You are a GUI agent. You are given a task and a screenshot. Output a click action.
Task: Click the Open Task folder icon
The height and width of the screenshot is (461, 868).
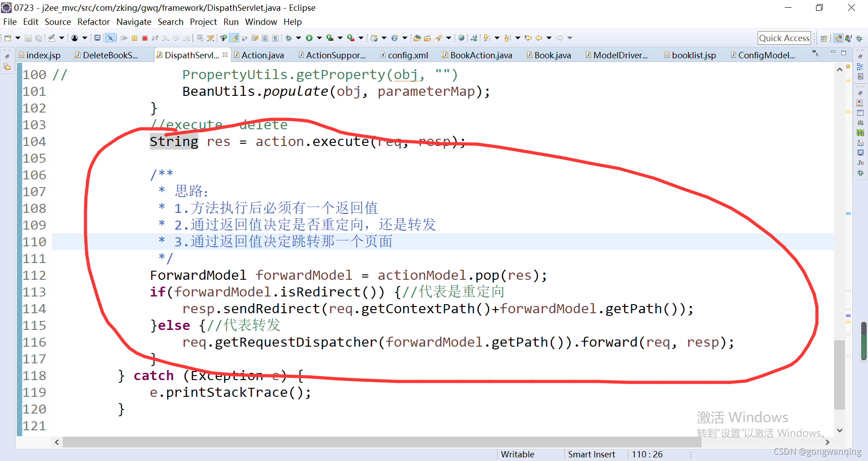click(x=427, y=38)
